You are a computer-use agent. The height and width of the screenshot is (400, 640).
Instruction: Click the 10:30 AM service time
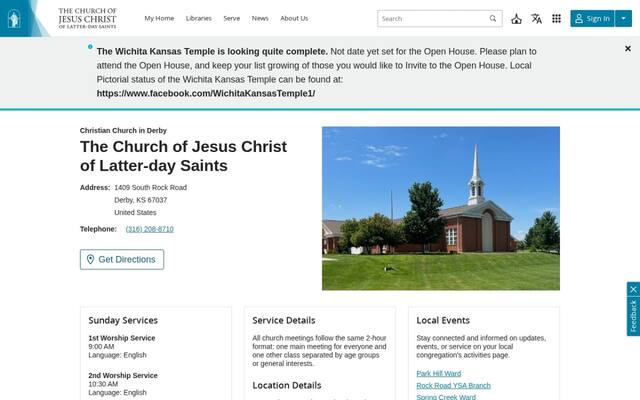103,384
